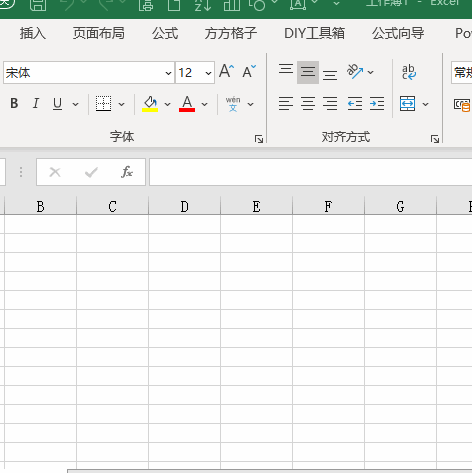Click the confirm checkmark in formula bar
The image size is (472, 473).
[91, 172]
